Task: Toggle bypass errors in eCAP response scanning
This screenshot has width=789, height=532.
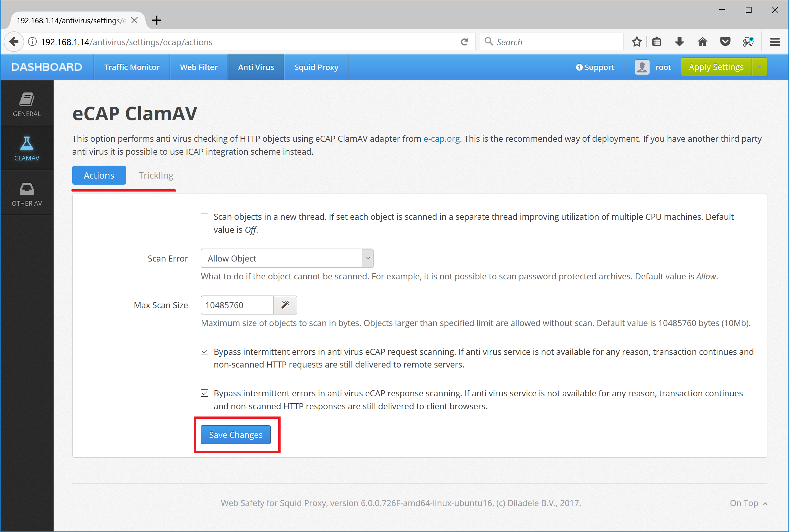Action: pyautogui.click(x=204, y=393)
